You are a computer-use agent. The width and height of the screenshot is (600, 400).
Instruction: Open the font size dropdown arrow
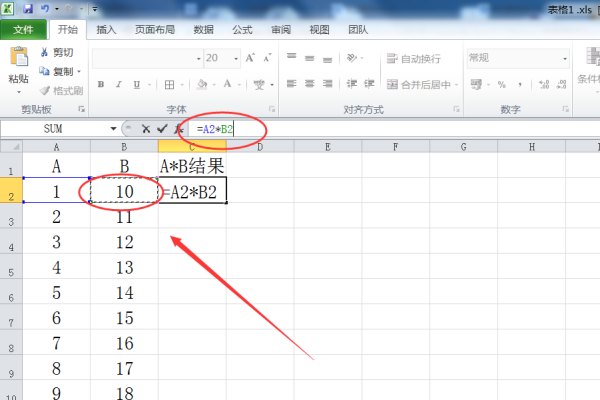click(236, 59)
